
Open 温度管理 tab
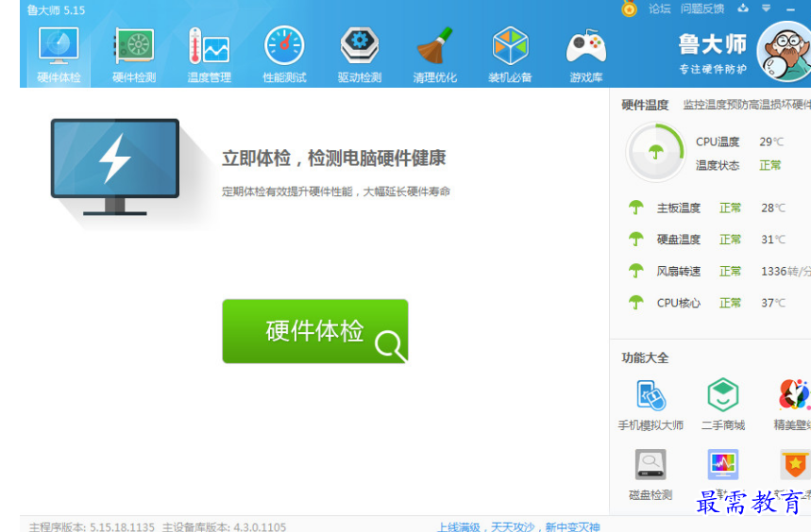[x=209, y=56]
